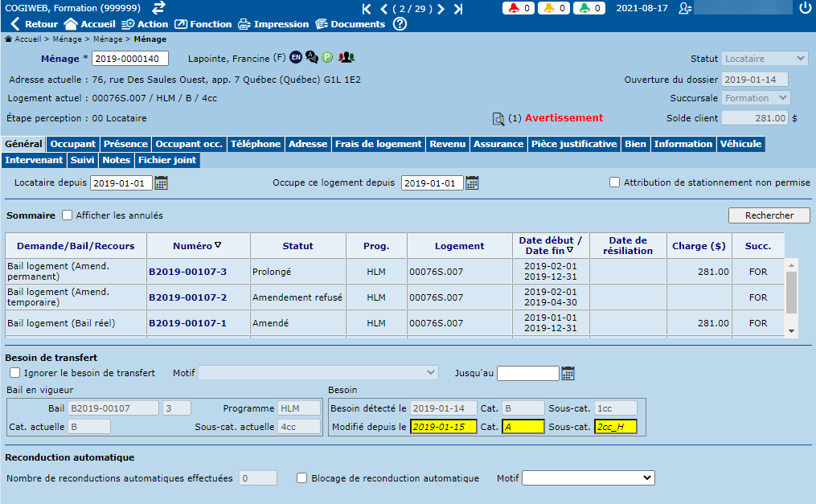Click the magnifier icon beside Avertissement
The image size is (816, 504).
(x=498, y=119)
